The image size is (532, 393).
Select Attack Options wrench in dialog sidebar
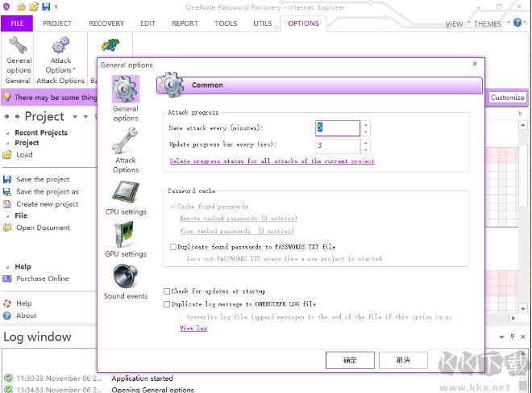tap(125, 141)
